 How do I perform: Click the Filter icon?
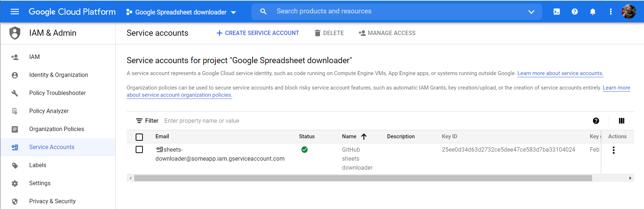pos(139,121)
